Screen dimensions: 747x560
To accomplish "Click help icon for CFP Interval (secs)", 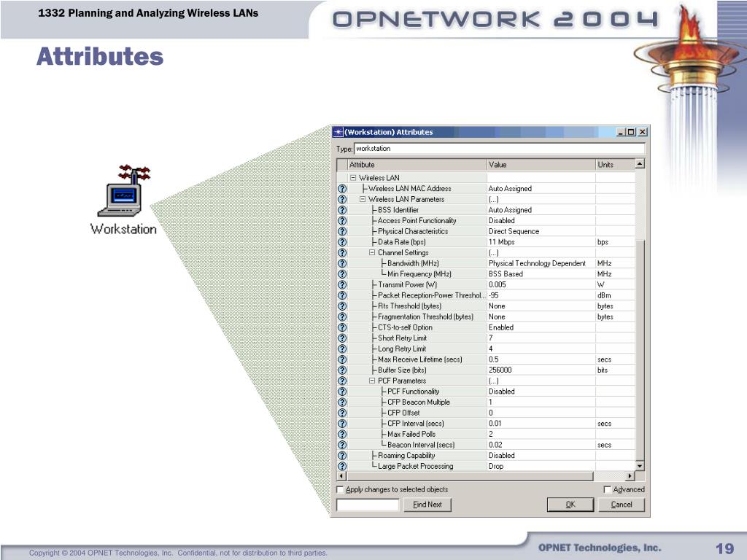I will point(342,424).
